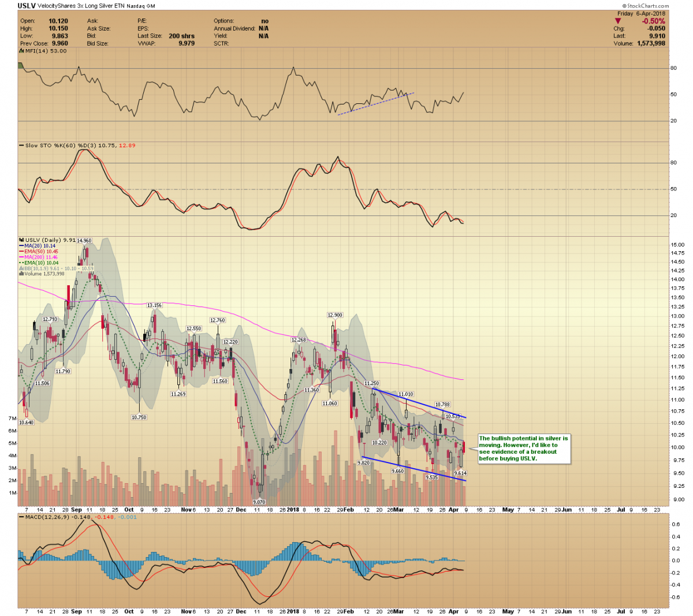
Task: Click the 9.535 price label
Action: 431,477
